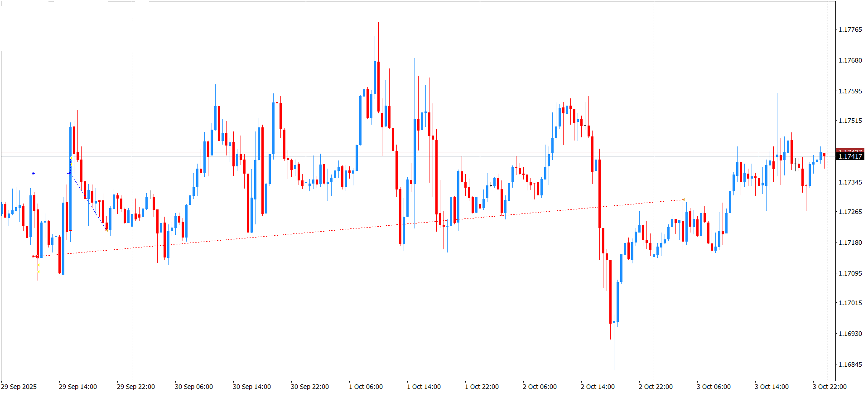Select the 1 Oct 14:00 time label

click(424, 387)
